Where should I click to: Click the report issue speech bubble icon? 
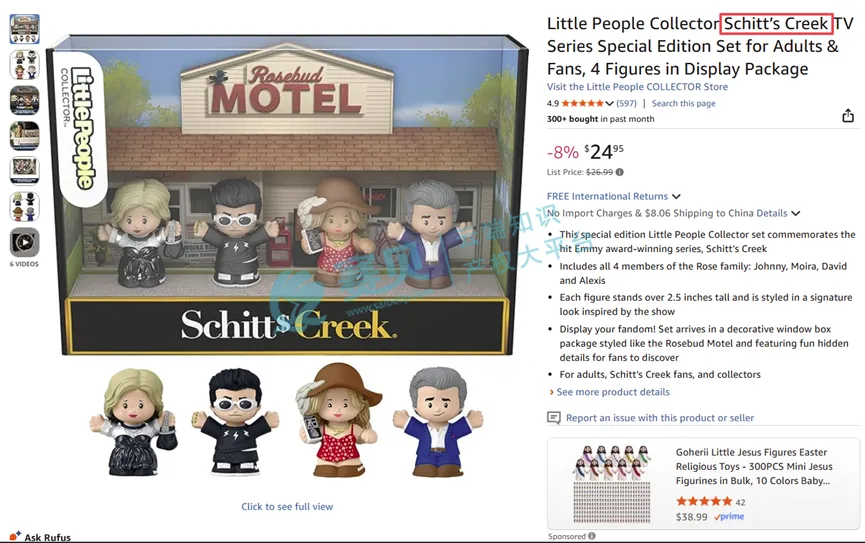553,418
